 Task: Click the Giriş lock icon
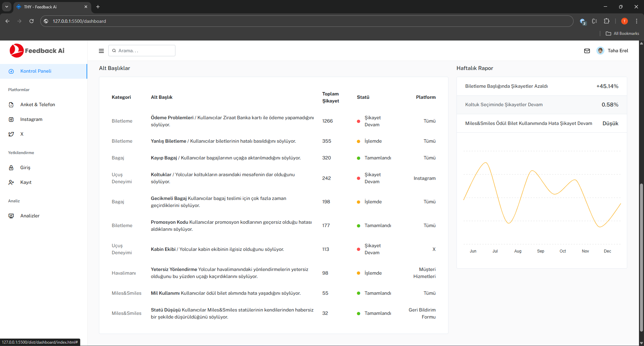[x=11, y=168]
